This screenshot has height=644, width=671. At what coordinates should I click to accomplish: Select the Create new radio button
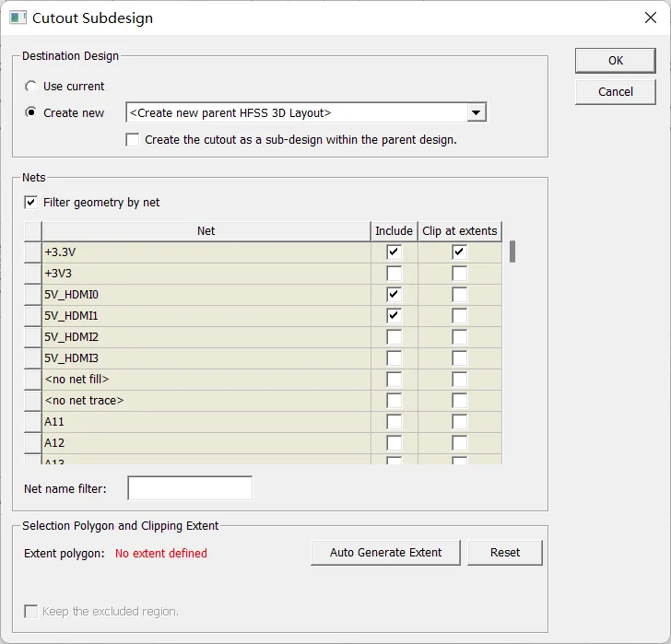coord(30,112)
